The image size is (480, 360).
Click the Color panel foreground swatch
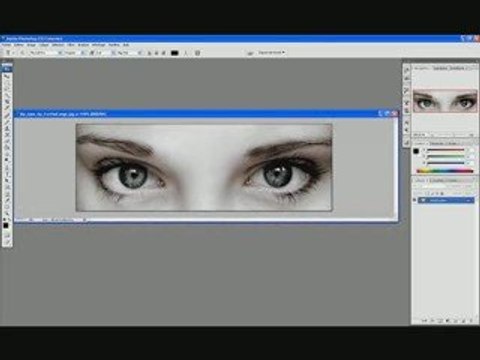pyautogui.click(x=416, y=151)
